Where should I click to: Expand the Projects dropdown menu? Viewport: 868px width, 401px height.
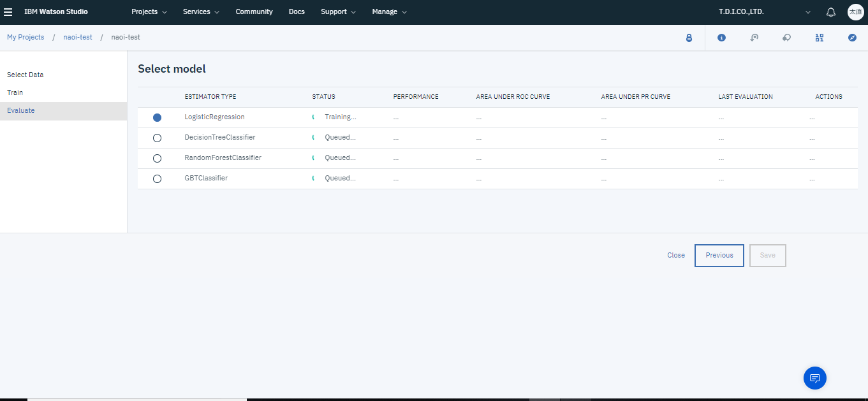pyautogui.click(x=149, y=12)
